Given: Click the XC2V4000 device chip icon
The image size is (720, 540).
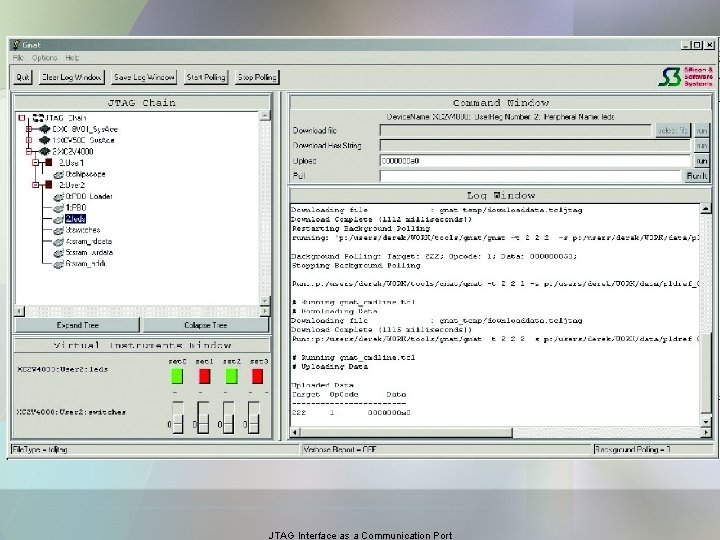Looking at the screenshot, I should point(44,150).
